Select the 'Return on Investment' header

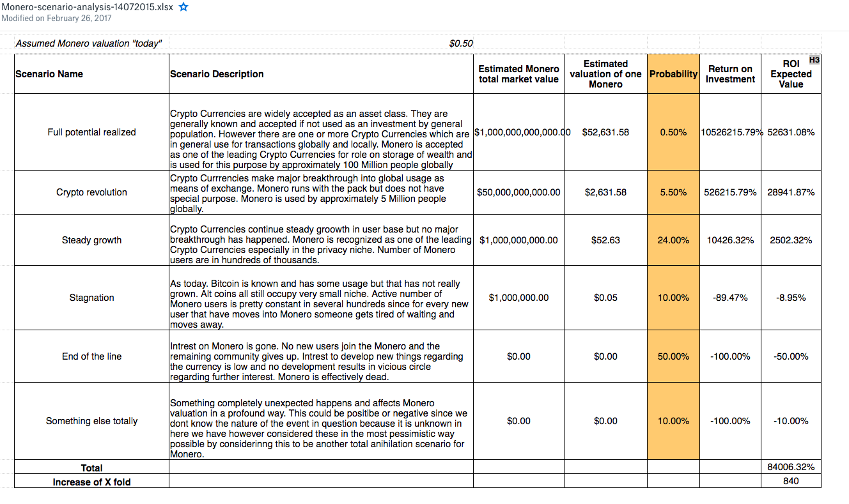(x=730, y=74)
